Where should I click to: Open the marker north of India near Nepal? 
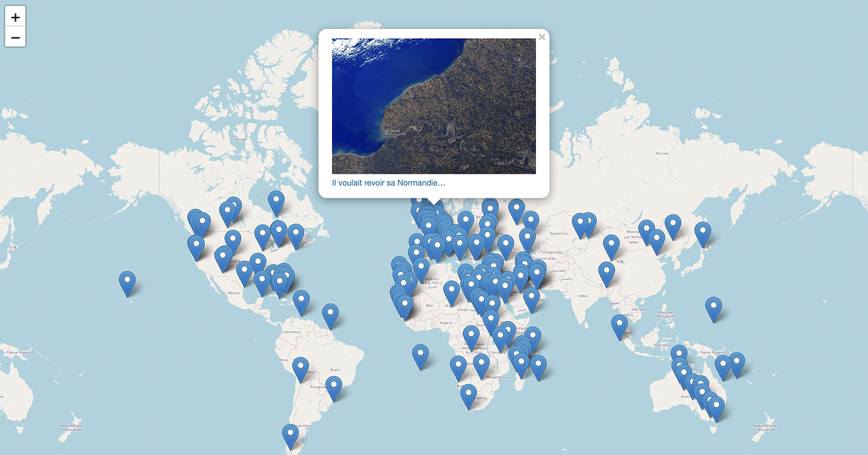[x=606, y=272]
